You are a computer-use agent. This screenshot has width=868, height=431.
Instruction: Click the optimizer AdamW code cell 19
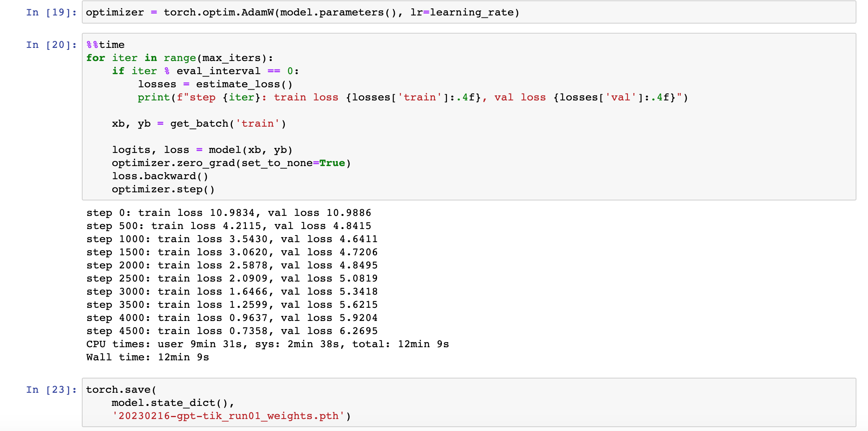pos(469,12)
